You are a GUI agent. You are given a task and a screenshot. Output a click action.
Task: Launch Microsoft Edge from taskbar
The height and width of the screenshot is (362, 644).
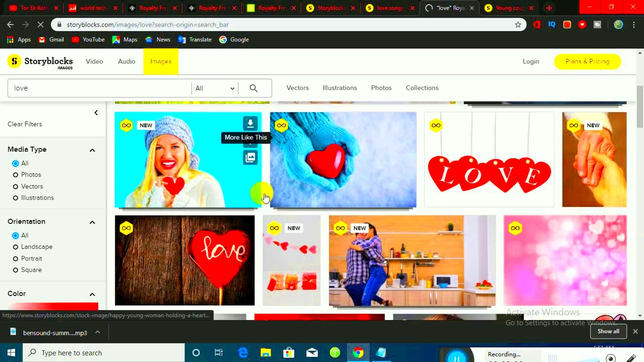[x=243, y=353]
